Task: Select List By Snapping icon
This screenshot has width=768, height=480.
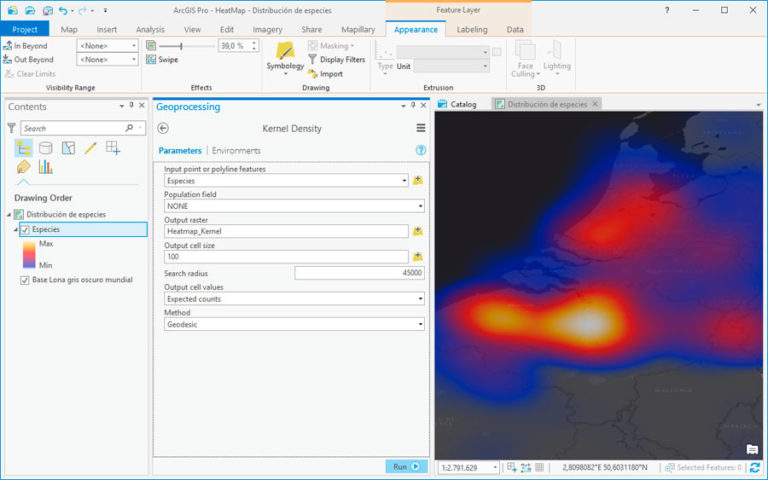Action: click(113, 147)
